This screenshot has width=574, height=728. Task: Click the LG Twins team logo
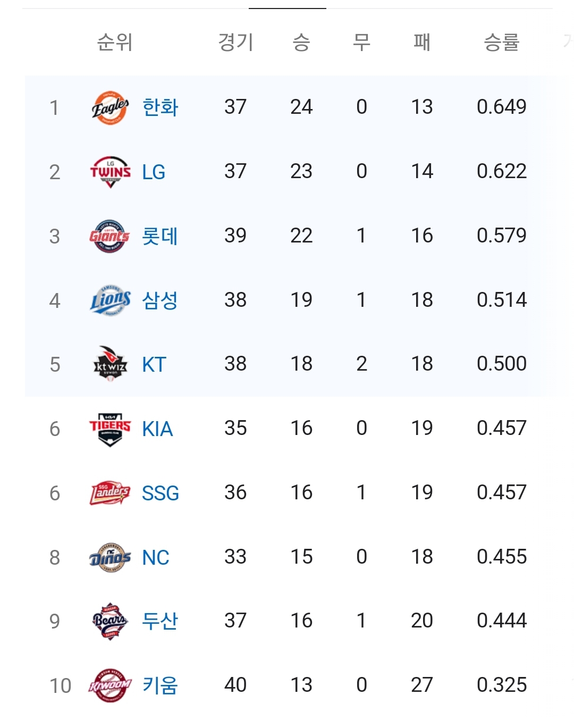[110, 172]
